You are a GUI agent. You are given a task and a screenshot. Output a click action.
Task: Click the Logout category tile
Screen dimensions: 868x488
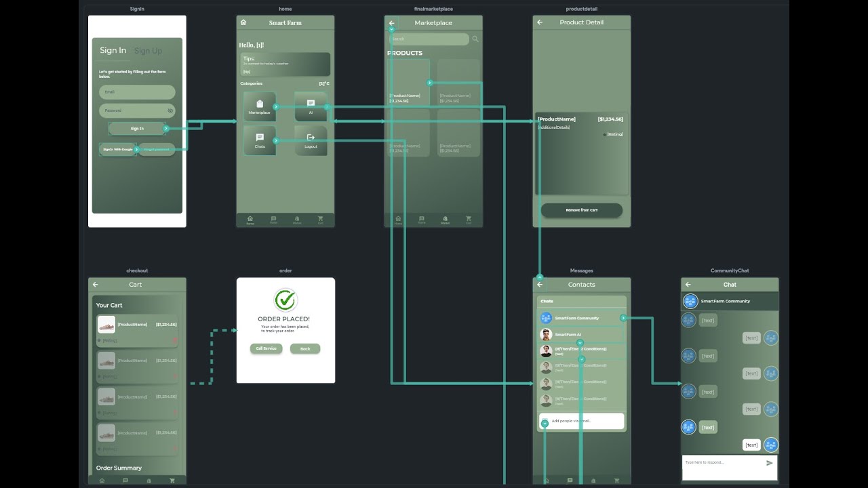click(311, 140)
